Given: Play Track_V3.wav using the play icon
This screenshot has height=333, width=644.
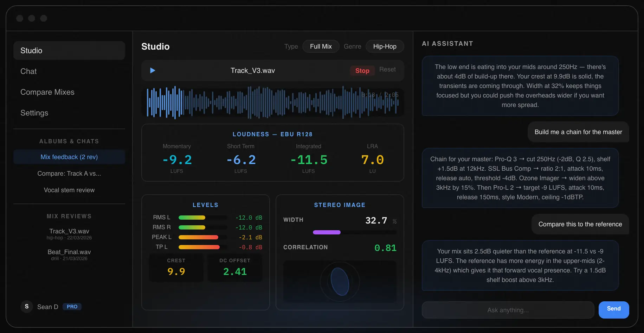Looking at the screenshot, I should [152, 70].
